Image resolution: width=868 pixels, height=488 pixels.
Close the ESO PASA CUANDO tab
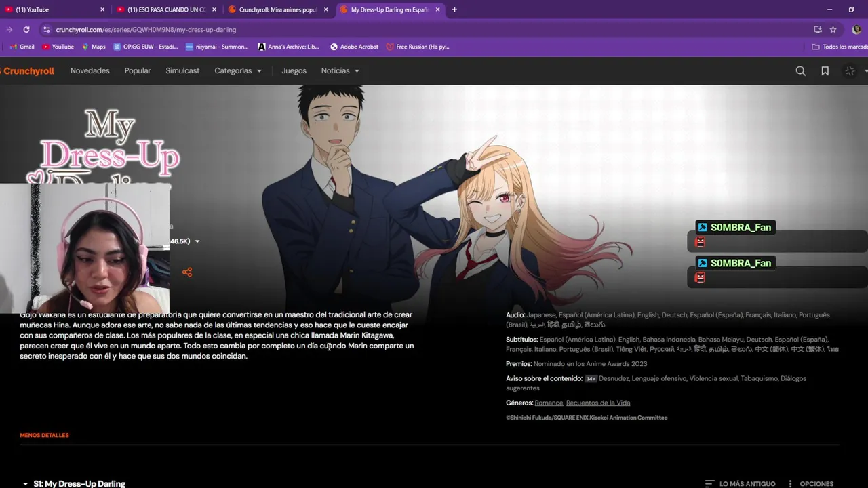tap(214, 9)
